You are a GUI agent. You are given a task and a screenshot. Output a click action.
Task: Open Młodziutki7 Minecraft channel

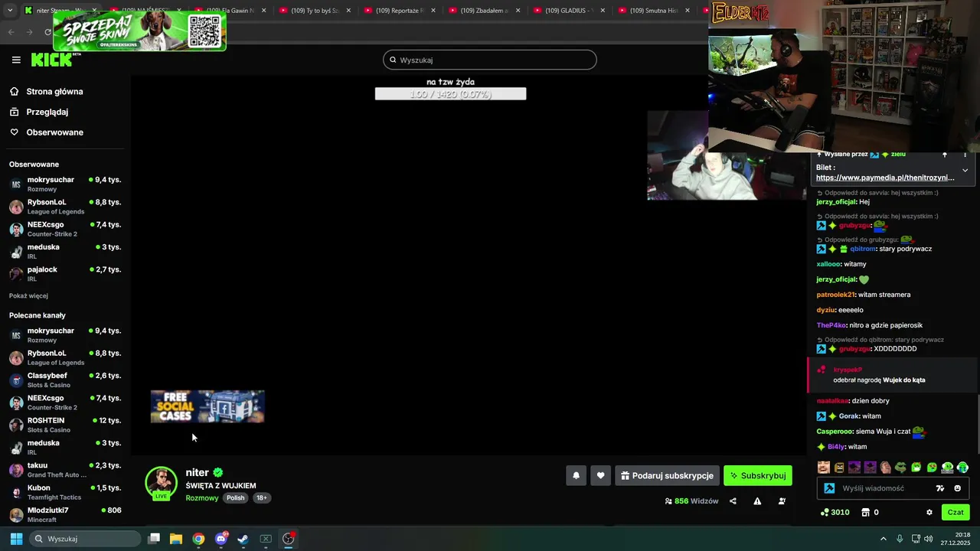click(65, 514)
